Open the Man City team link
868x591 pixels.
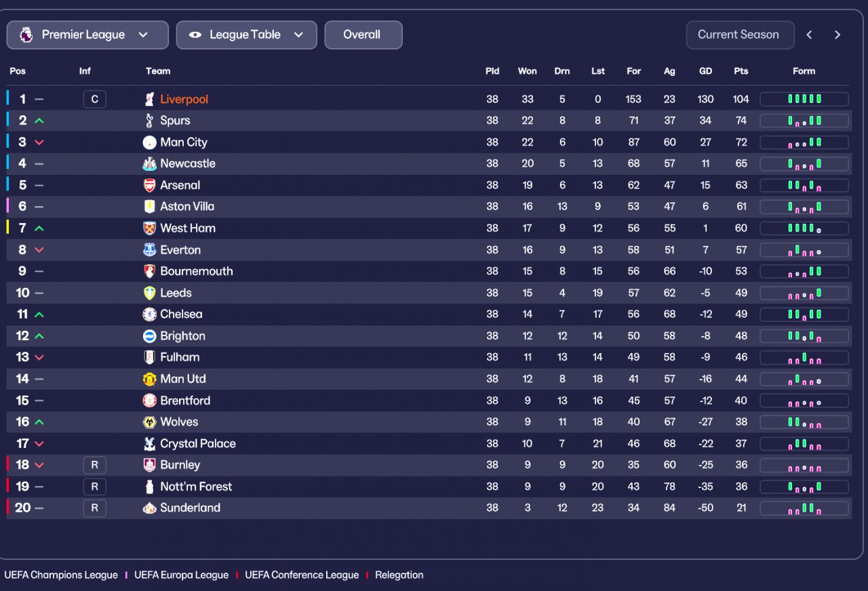coord(184,142)
